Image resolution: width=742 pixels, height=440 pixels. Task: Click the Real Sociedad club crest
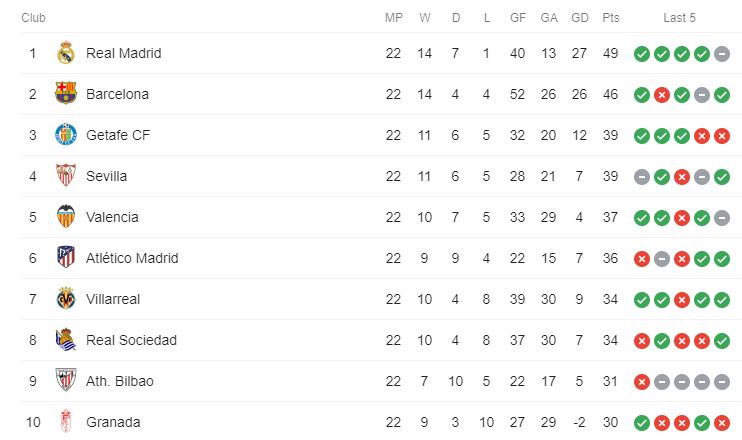click(66, 340)
